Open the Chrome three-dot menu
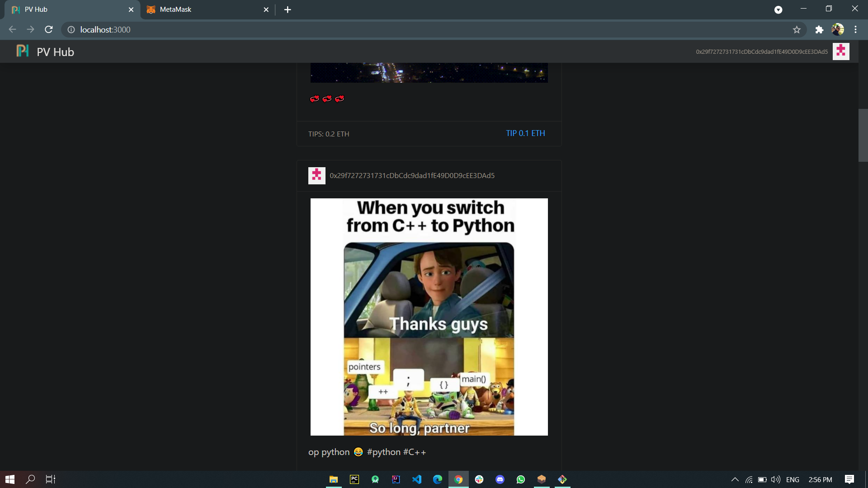Image resolution: width=868 pixels, height=488 pixels. (855, 30)
